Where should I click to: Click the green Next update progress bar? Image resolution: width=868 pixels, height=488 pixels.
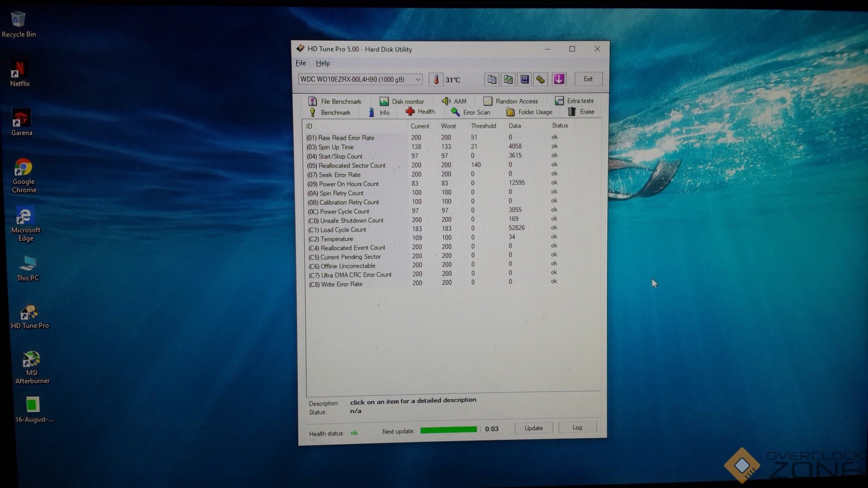pos(448,429)
